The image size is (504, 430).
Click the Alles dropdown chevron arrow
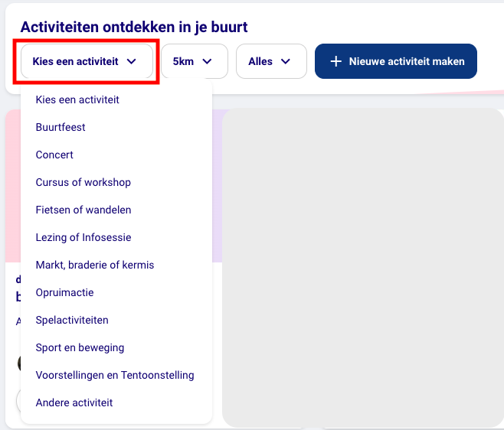[286, 61]
